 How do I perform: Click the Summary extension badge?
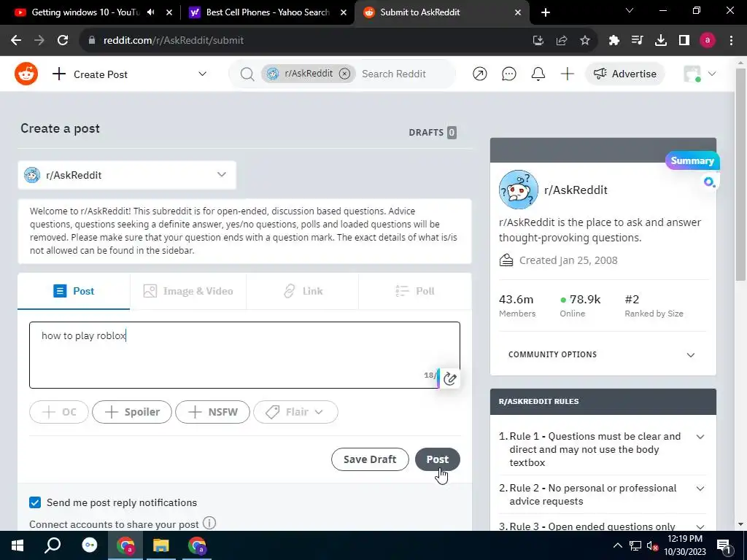pos(692,160)
